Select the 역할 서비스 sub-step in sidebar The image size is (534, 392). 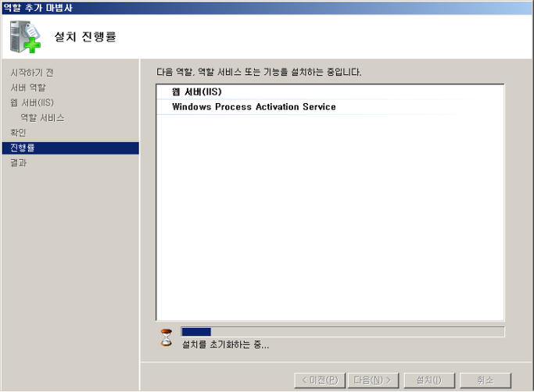click(x=42, y=118)
